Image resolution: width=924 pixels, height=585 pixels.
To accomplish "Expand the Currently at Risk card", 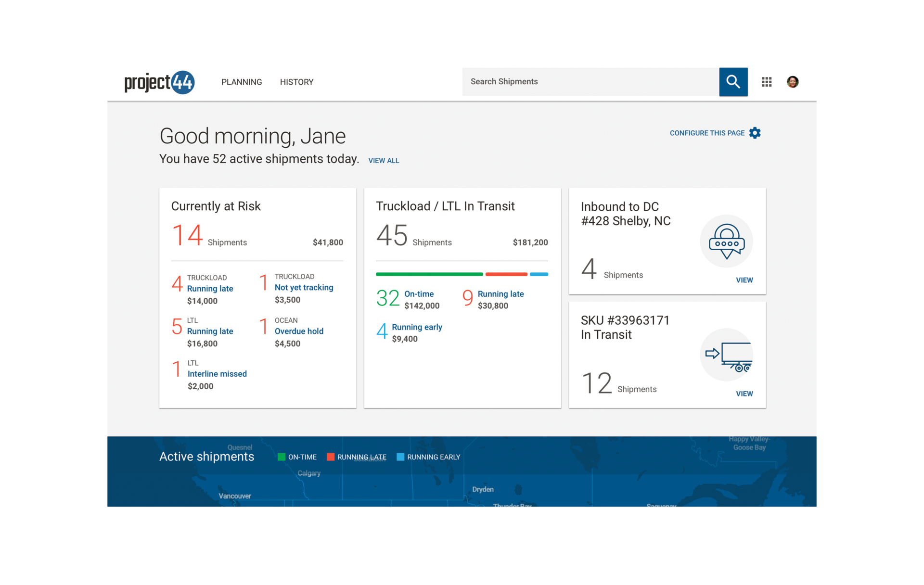I will click(x=216, y=206).
